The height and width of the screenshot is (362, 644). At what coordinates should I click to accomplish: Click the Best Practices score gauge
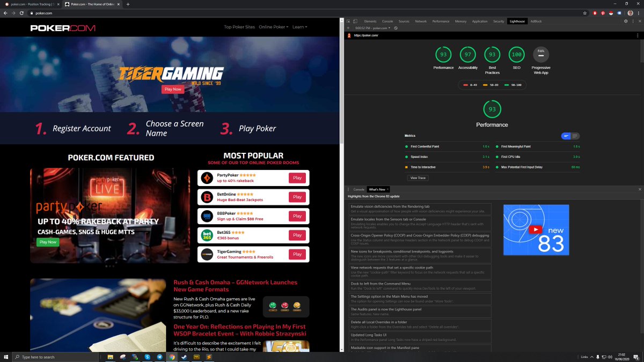[x=492, y=54]
